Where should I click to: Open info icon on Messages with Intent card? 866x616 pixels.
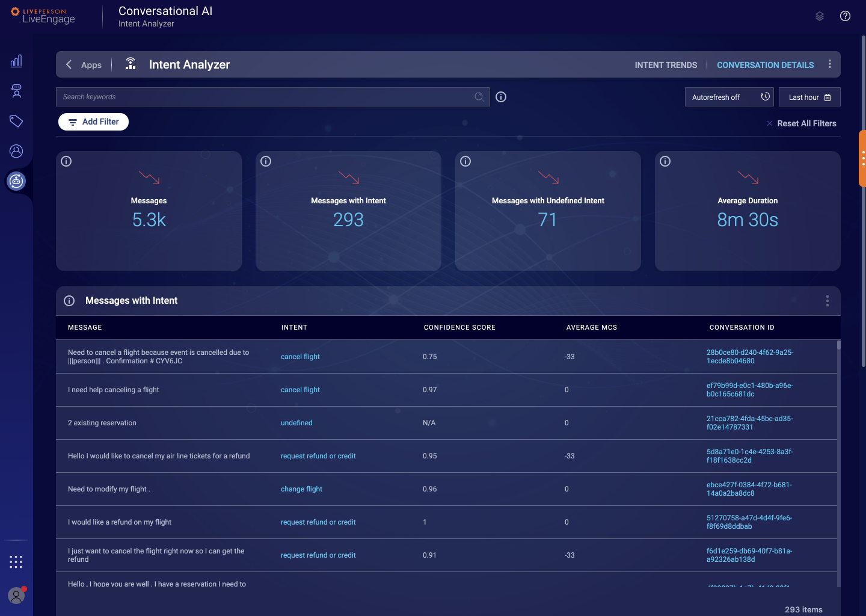click(x=266, y=161)
